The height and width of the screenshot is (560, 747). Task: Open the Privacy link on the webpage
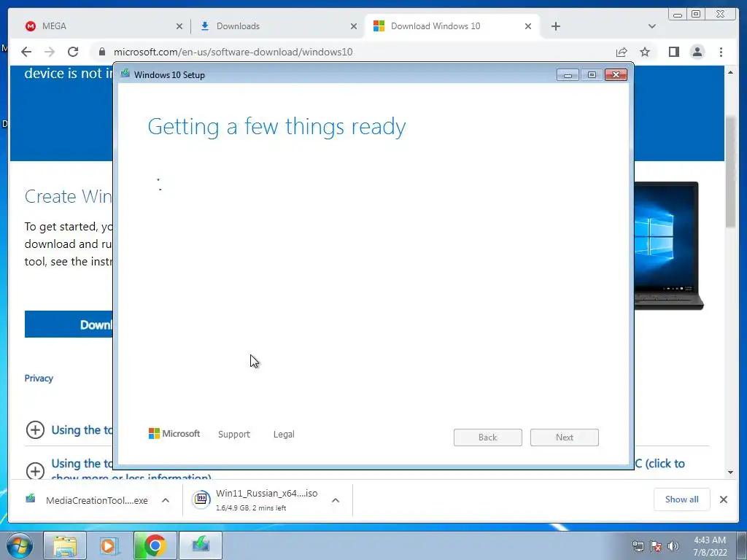click(x=39, y=378)
